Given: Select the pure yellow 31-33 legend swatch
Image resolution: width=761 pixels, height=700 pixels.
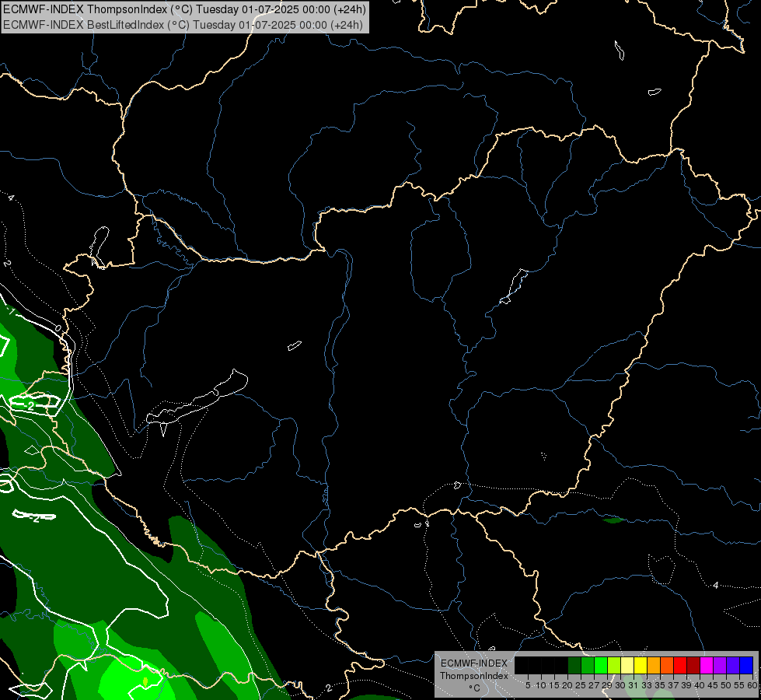Looking at the screenshot, I should (x=641, y=665).
